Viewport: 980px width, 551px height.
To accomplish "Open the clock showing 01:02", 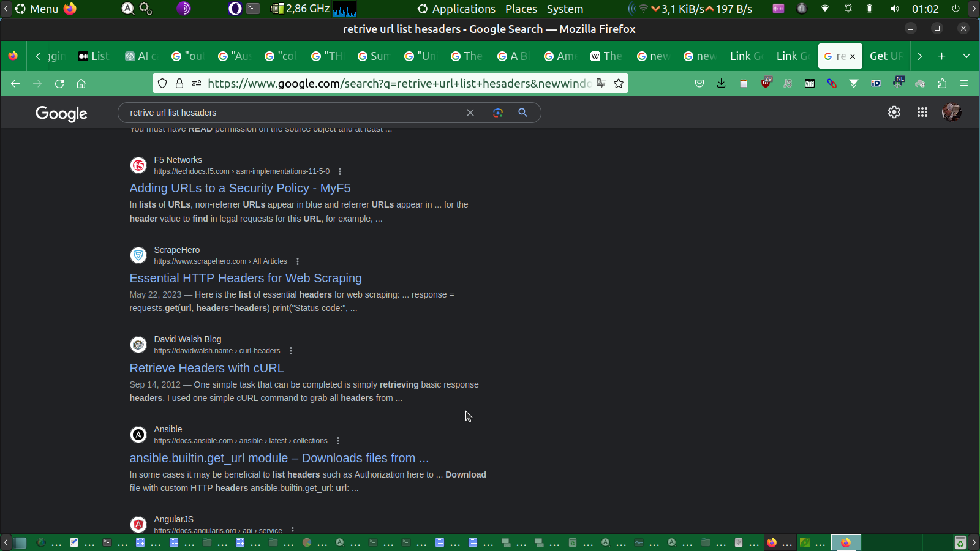I will 925,9.
